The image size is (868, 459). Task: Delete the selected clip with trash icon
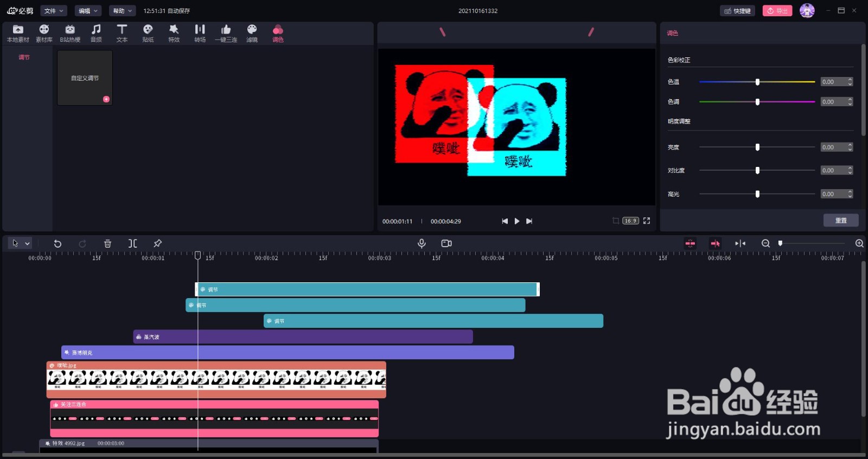[x=107, y=244]
